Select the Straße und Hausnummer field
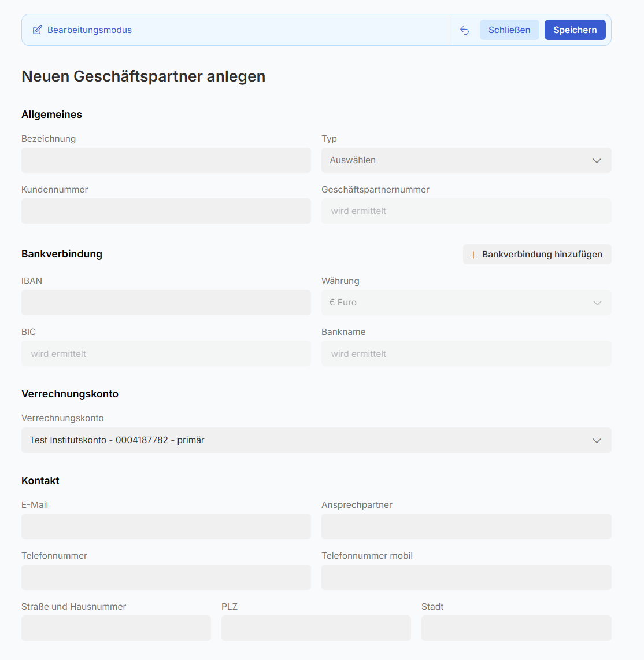This screenshot has width=644, height=660. (116, 628)
